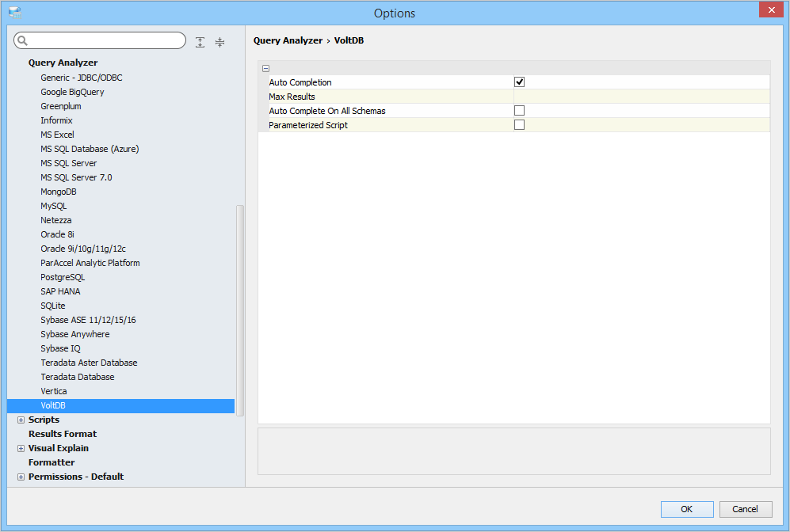Select the Scripts category label
This screenshot has width=790, height=532.
pos(44,420)
